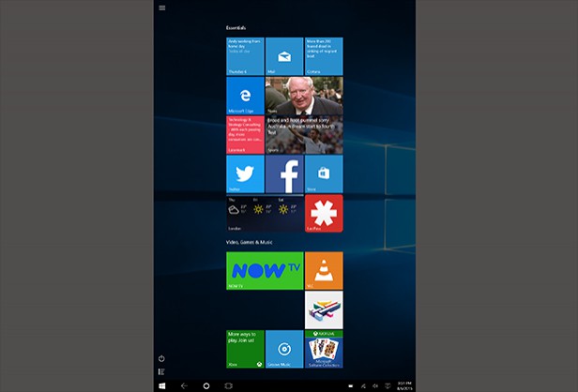Click the Windows Start button
Viewport: 578px width, 392px height.
point(161,385)
